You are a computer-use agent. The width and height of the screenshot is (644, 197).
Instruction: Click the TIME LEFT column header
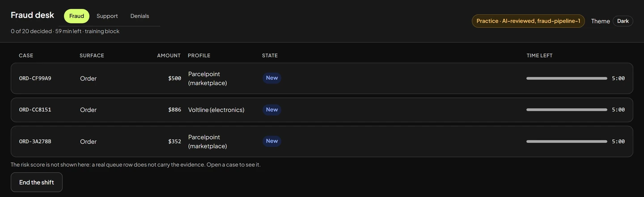click(539, 56)
